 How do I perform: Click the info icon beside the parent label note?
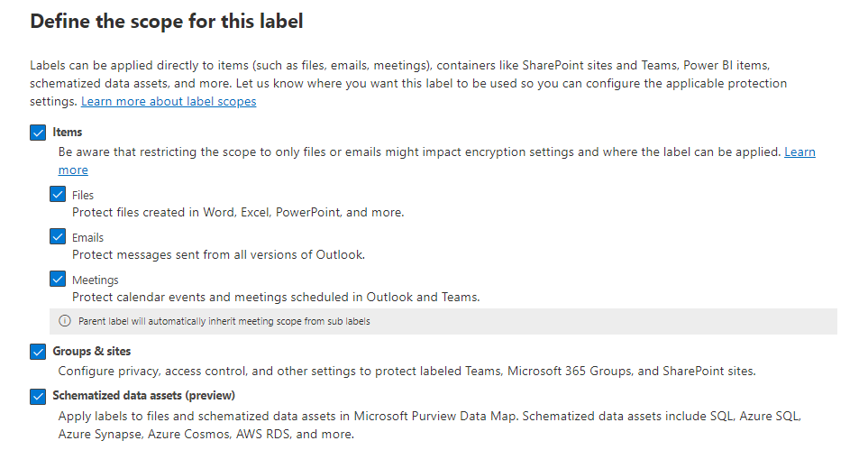click(x=64, y=321)
